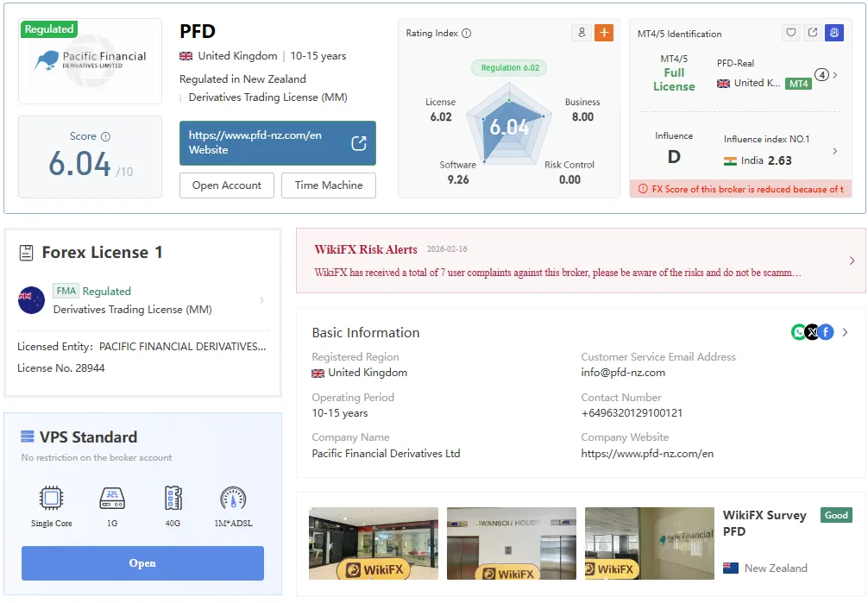Click the Score info icon

pyautogui.click(x=106, y=136)
